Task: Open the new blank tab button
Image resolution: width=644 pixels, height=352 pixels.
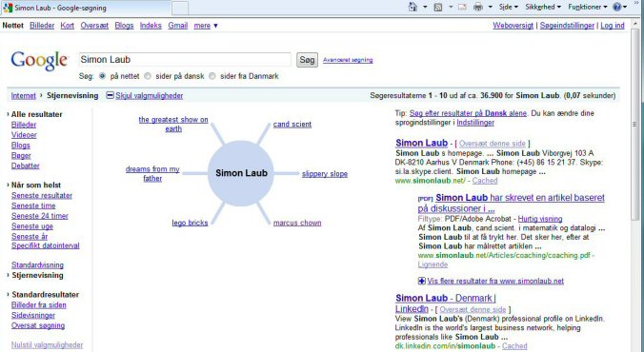Action: click(180, 8)
